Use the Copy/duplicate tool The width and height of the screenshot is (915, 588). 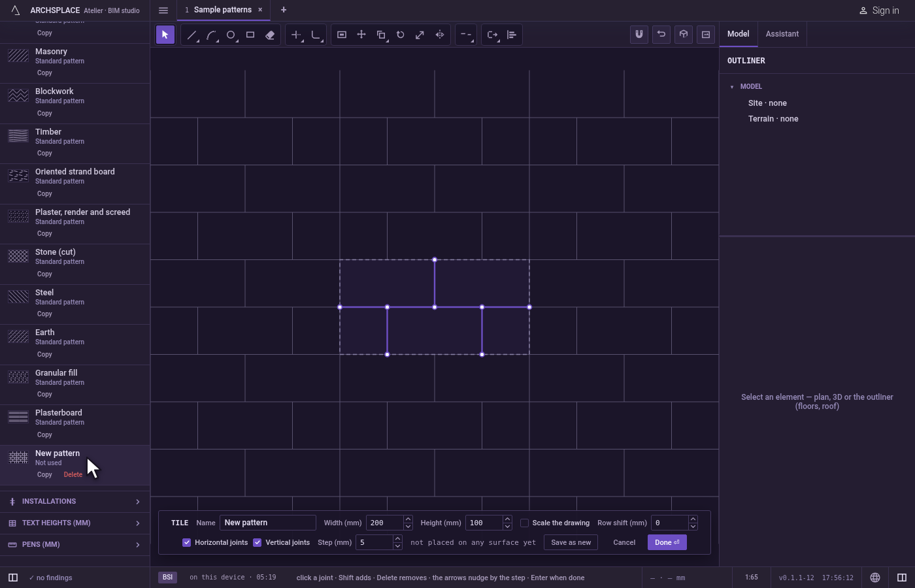pyautogui.click(x=381, y=35)
